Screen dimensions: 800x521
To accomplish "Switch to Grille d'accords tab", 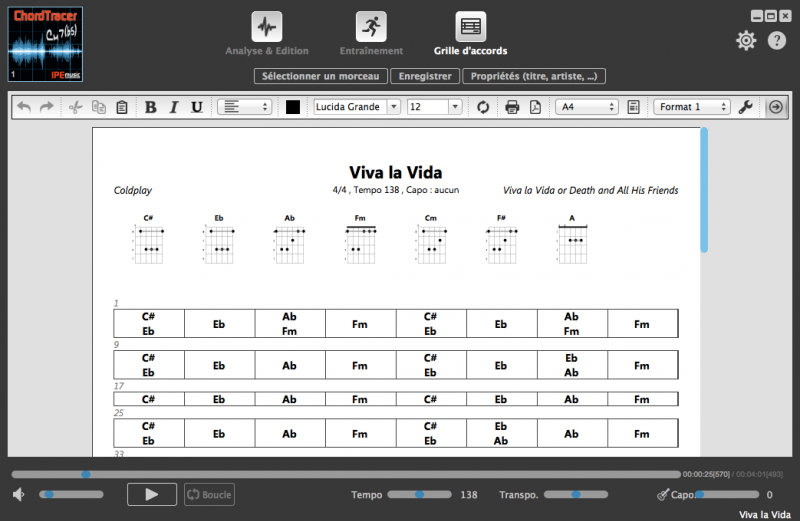I will [470, 34].
